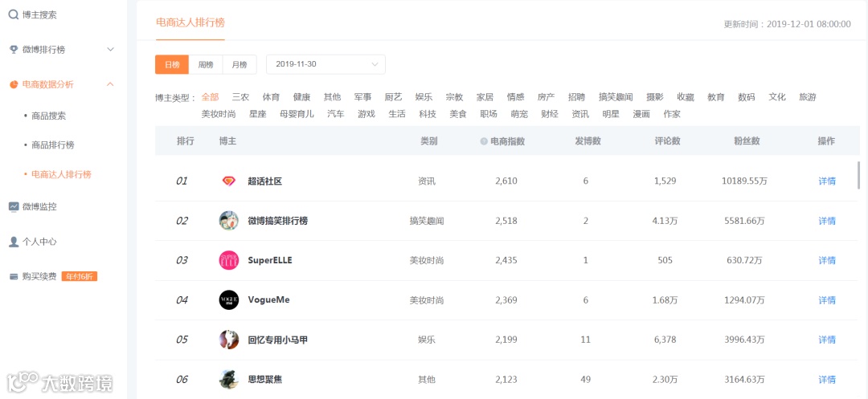Open 购买续费 in the sidebar

tap(39, 276)
